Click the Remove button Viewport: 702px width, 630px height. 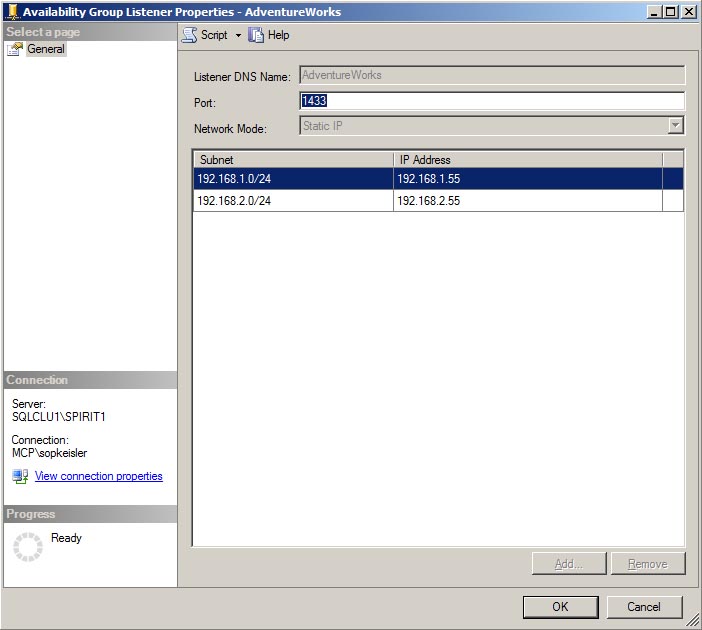point(647,564)
